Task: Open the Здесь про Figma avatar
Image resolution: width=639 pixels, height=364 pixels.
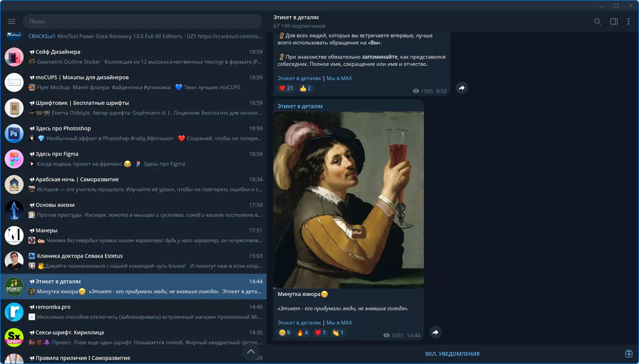Action: tap(14, 159)
